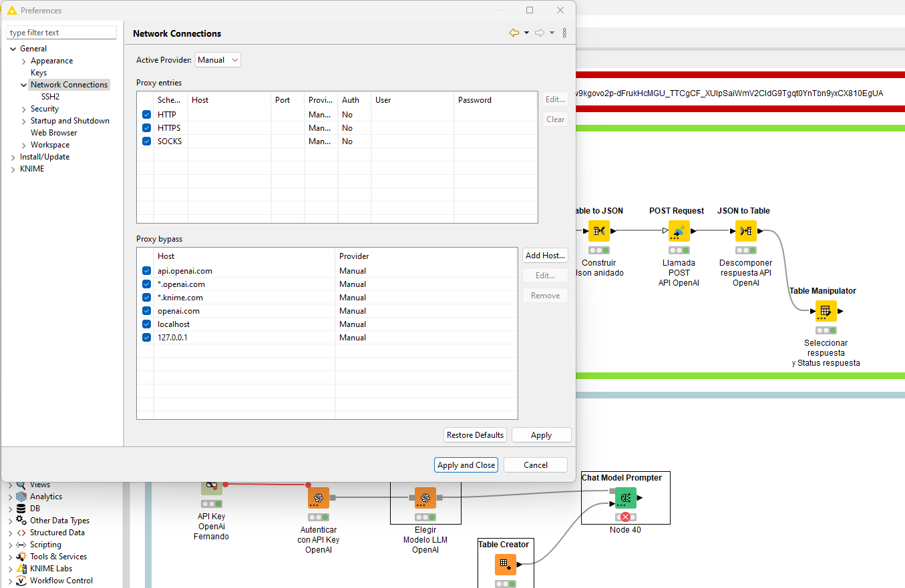Click the Tools & Services category icon
Viewport: 905px width, 588px height.
(x=21, y=557)
